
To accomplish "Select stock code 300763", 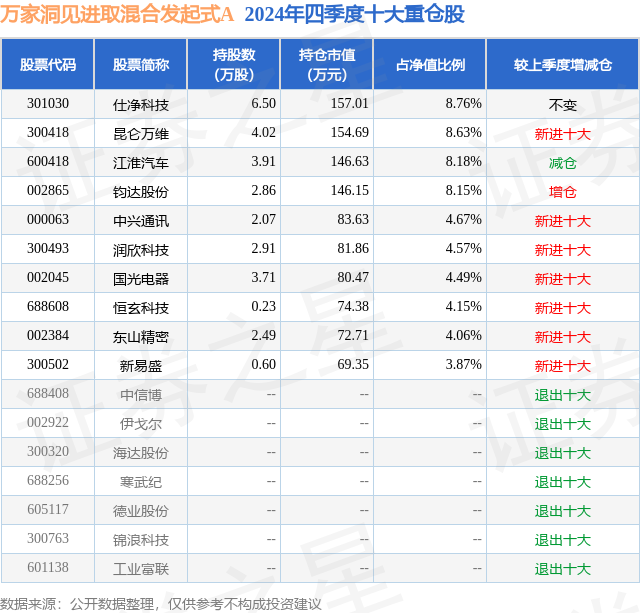I will pyautogui.click(x=48, y=538).
